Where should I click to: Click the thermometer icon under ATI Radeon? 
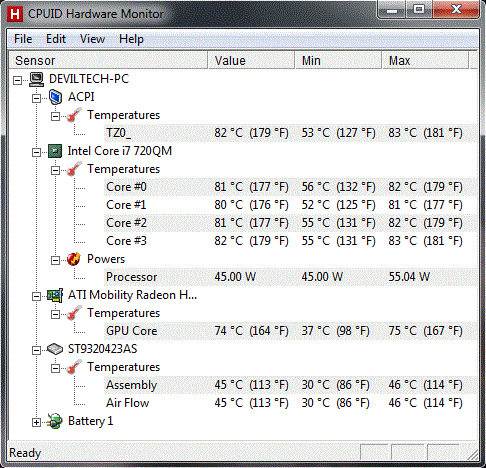click(x=74, y=313)
